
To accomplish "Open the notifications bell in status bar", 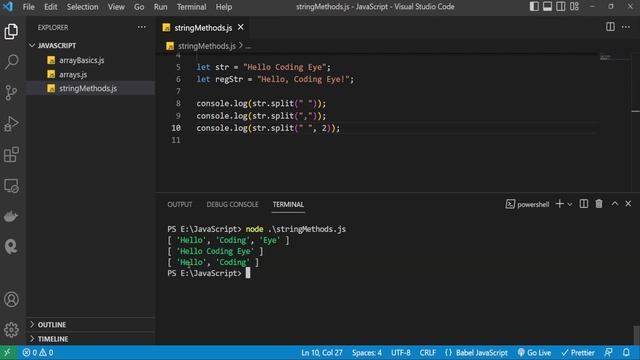I will [x=626, y=352].
